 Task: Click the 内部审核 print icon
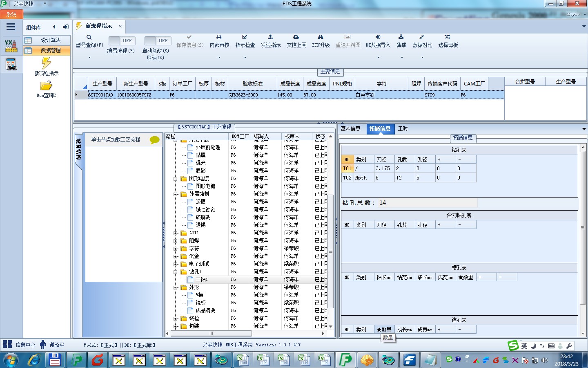pyautogui.click(x=219, y=37)
